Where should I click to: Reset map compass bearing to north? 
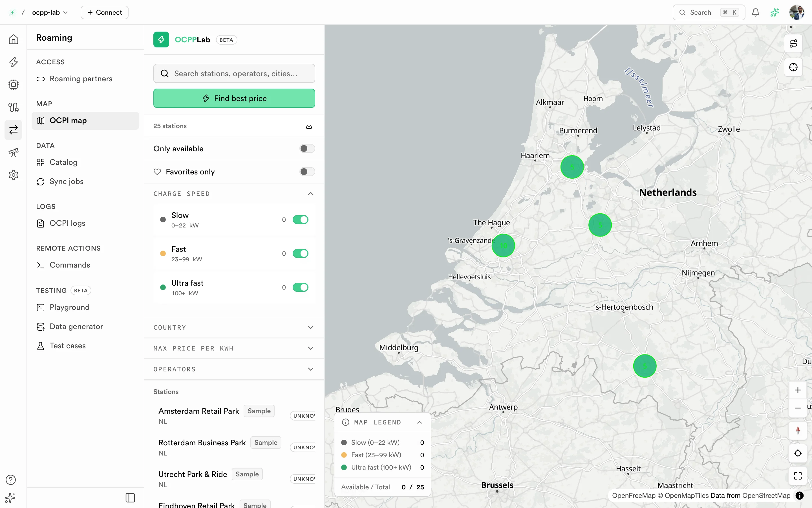click(798, 430)
